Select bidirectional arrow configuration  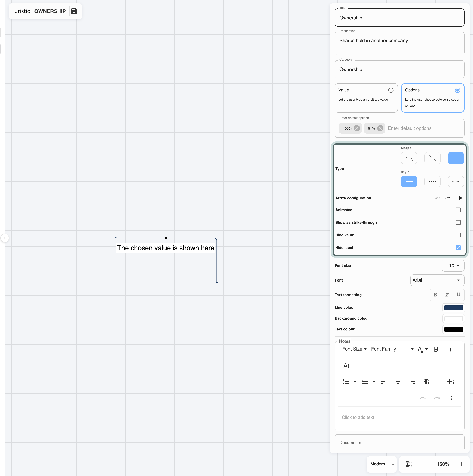(x=448, y=198)
